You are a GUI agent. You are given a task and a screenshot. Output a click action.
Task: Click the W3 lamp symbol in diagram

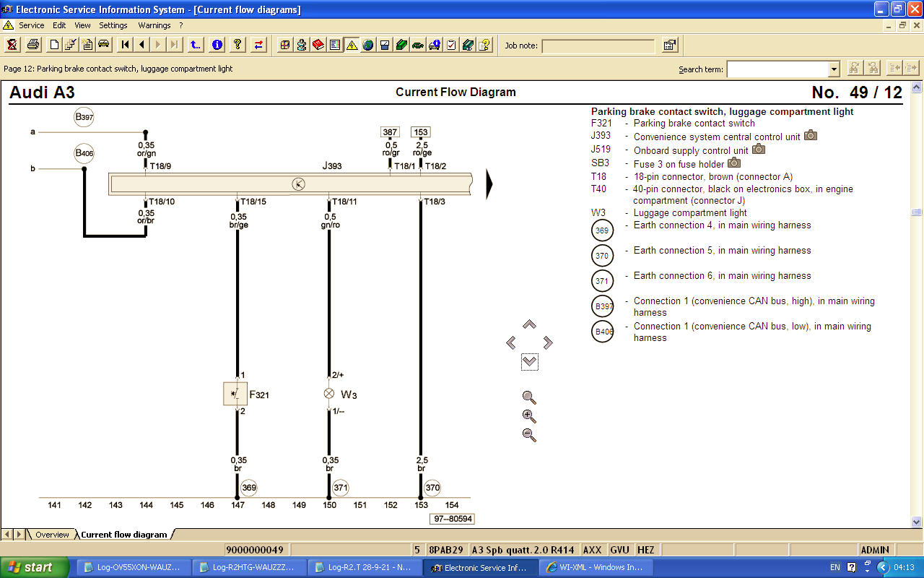click(328, 394)
